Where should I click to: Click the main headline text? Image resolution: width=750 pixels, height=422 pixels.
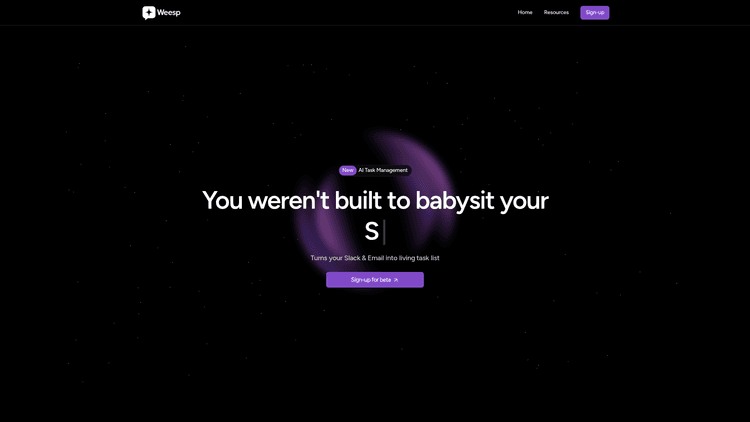point(375,201)
